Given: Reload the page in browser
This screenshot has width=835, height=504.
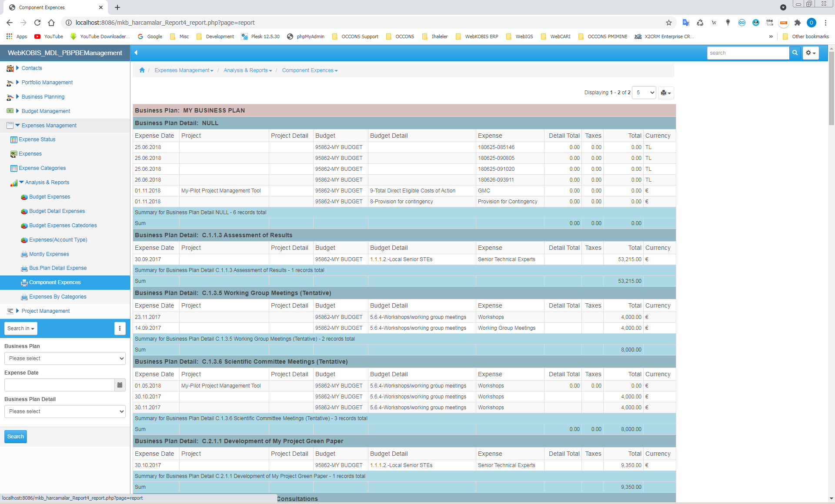Looking at the screenshot, I should pos(37,23).
